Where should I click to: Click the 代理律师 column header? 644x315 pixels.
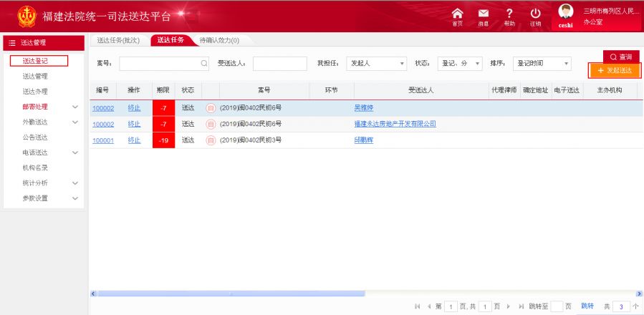click(x=504, y=90)
